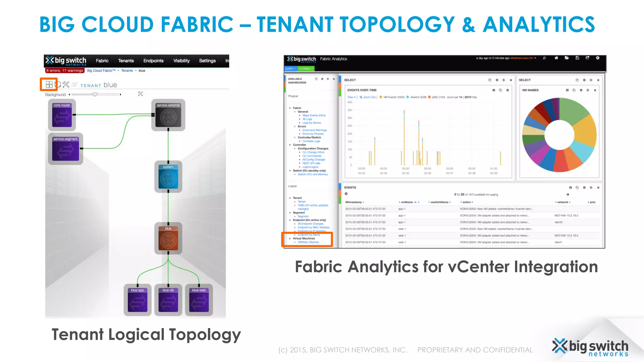Image resolution: width=644 pixels, height=362 pixels.
Task: Open the Visibility menu in the top navigation
Action: coord(181,61)
